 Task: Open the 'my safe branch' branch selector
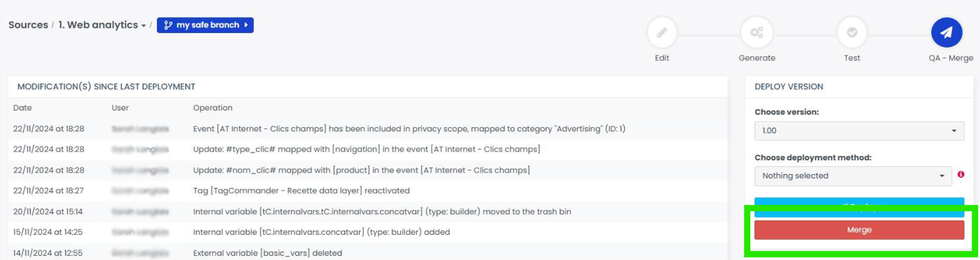pyautogui.click(x=205, y=25)
